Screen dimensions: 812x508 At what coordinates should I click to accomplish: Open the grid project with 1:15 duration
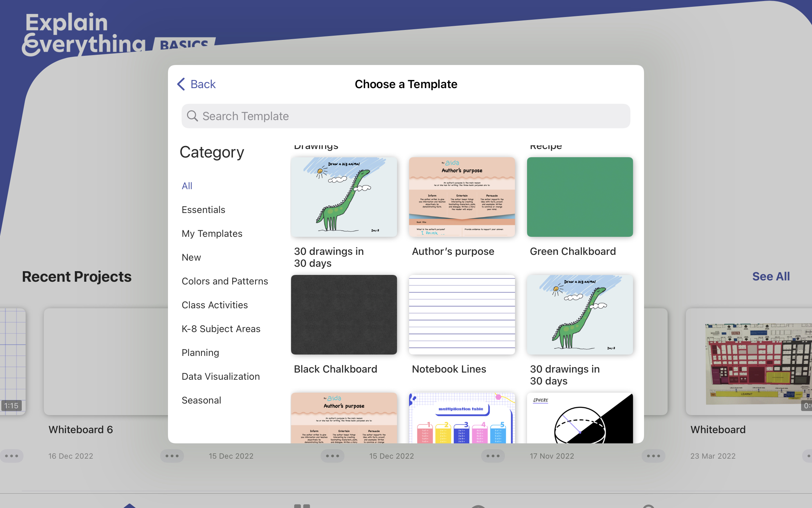[x=13, y=361]
